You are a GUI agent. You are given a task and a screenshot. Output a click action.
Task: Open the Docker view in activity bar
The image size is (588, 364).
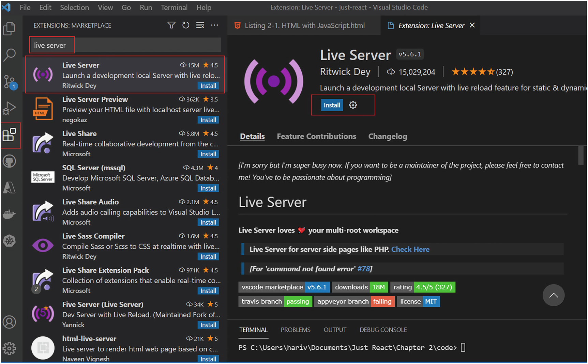(9, 214)
